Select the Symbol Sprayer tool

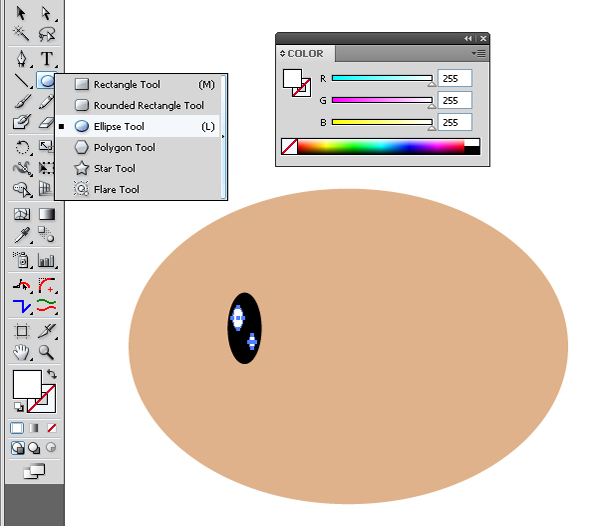click(21, 260)
